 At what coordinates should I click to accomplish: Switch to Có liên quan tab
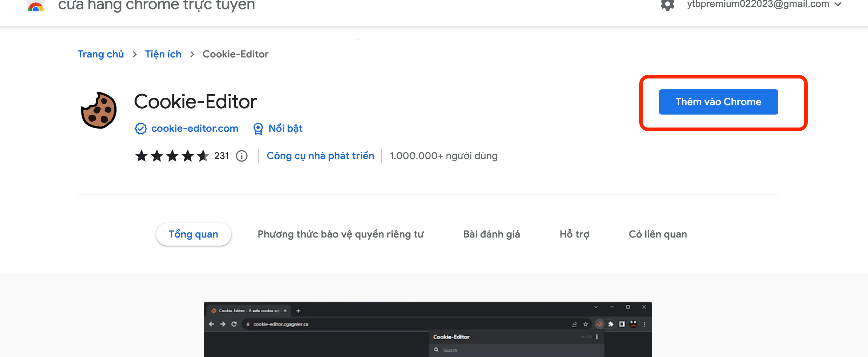(x=658, y=234)
